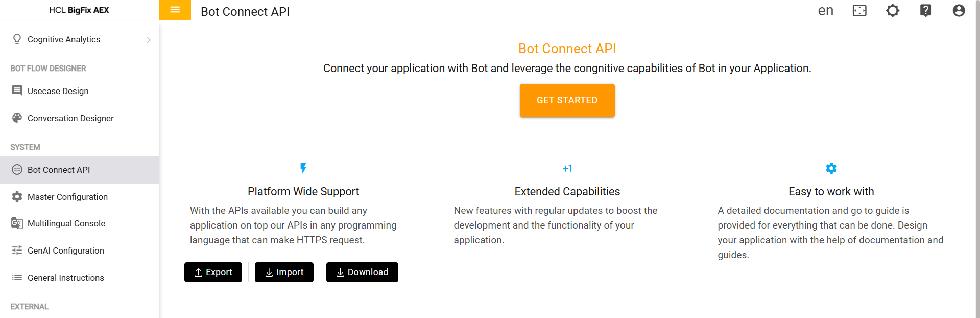
Task: Open the help question mark icon
Action: point(925,11)
